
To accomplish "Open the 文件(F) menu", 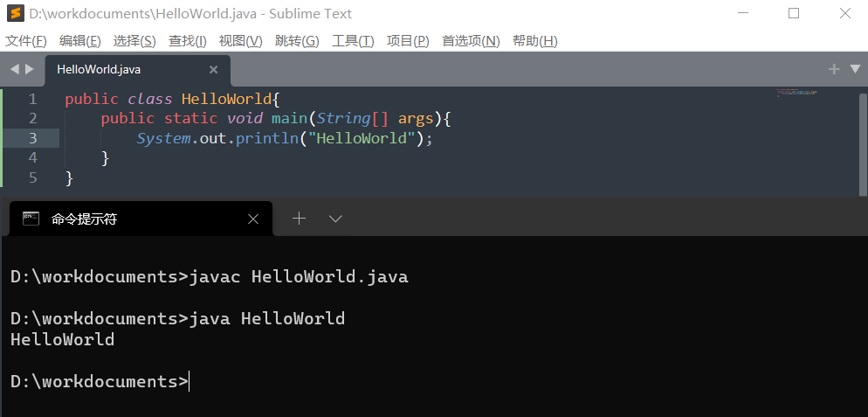I will click(x=26, y=41).
